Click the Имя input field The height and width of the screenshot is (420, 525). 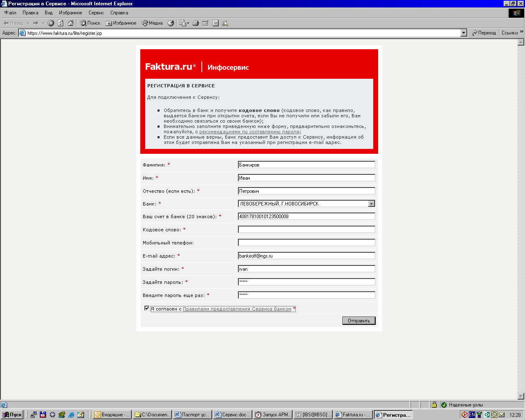point(306,178)
